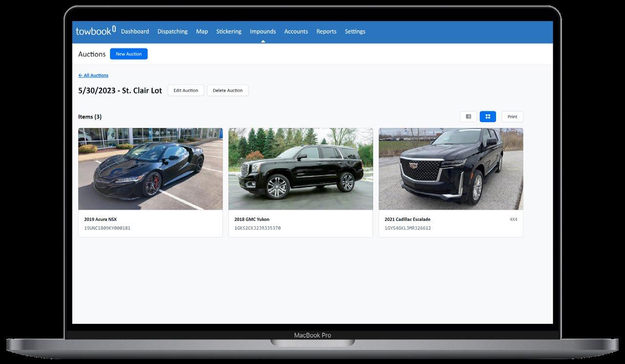Click the Edit Auction button

tap(186, 90)
